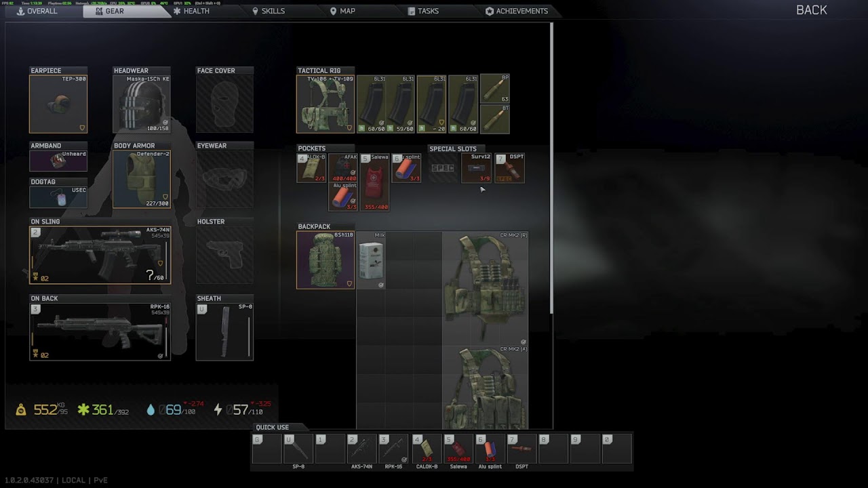This screenshot has height=488, width=868.
Task: Switch to the Health tab
Action: (192, 11)
